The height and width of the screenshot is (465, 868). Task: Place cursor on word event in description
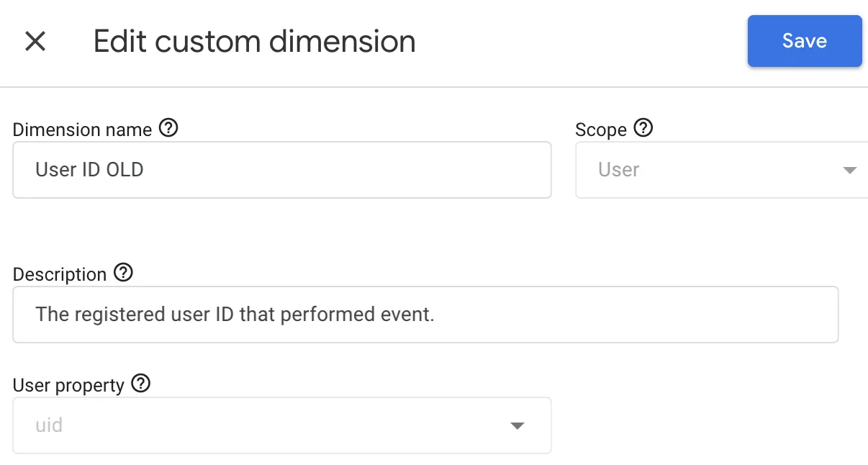(411, 315)
